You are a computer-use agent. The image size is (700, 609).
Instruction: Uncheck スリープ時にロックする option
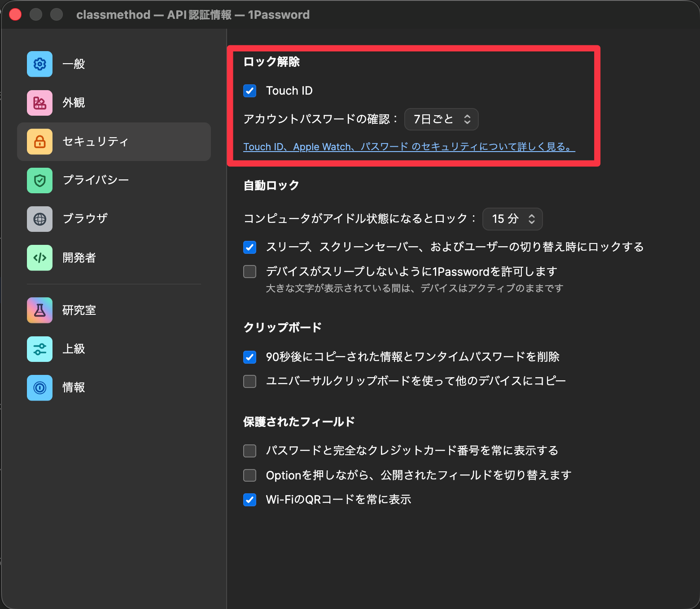point(249,247)
